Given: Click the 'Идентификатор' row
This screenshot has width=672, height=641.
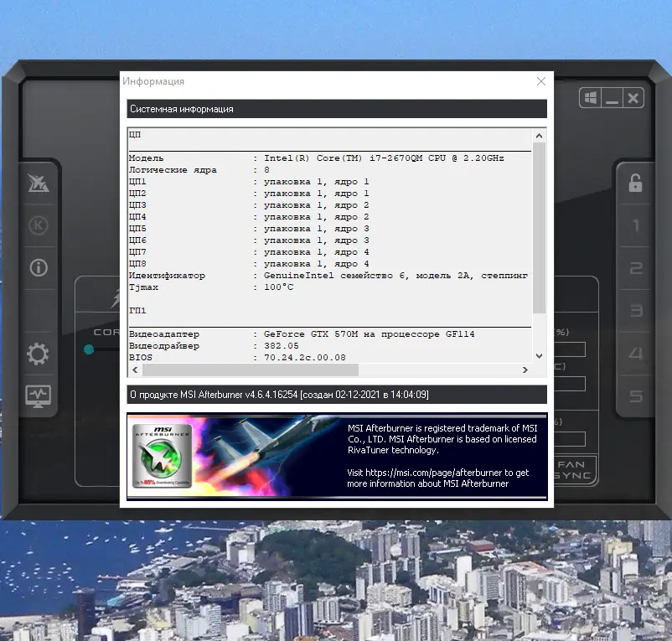Looking at the screenshot, I should 328,276.
